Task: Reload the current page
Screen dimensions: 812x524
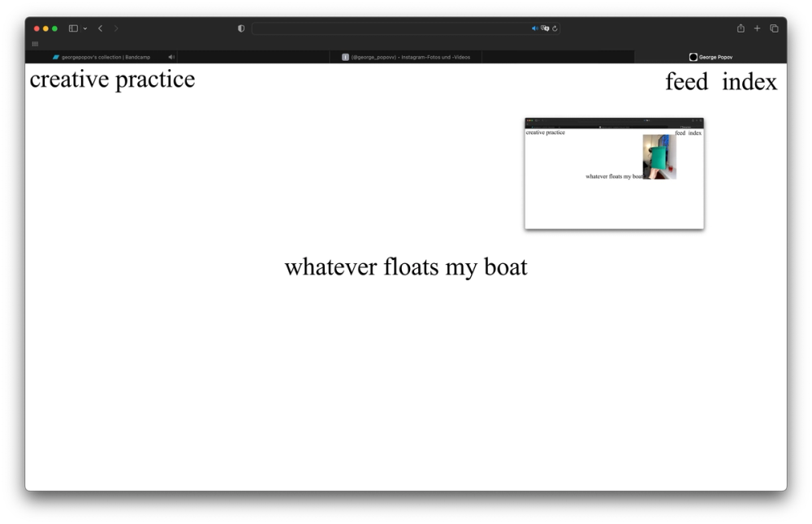Action: [x=555, y=28]
